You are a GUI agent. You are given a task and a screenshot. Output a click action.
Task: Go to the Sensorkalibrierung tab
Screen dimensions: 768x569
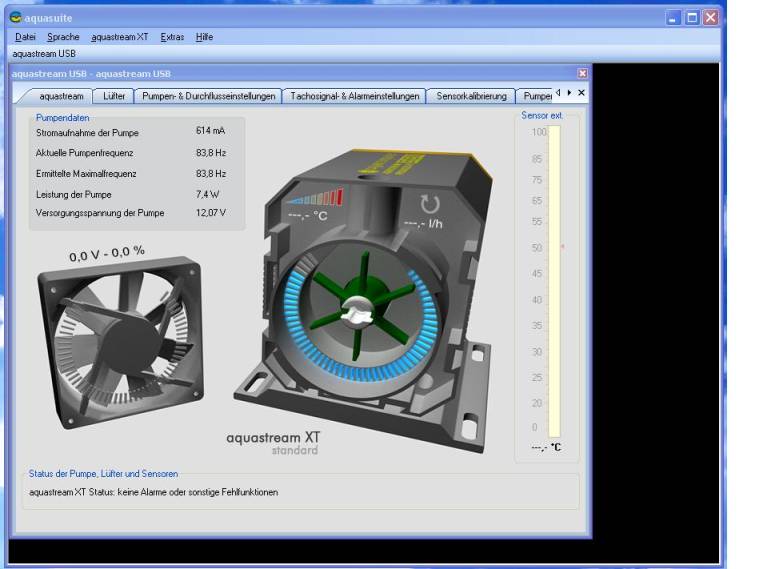[472, 96]
